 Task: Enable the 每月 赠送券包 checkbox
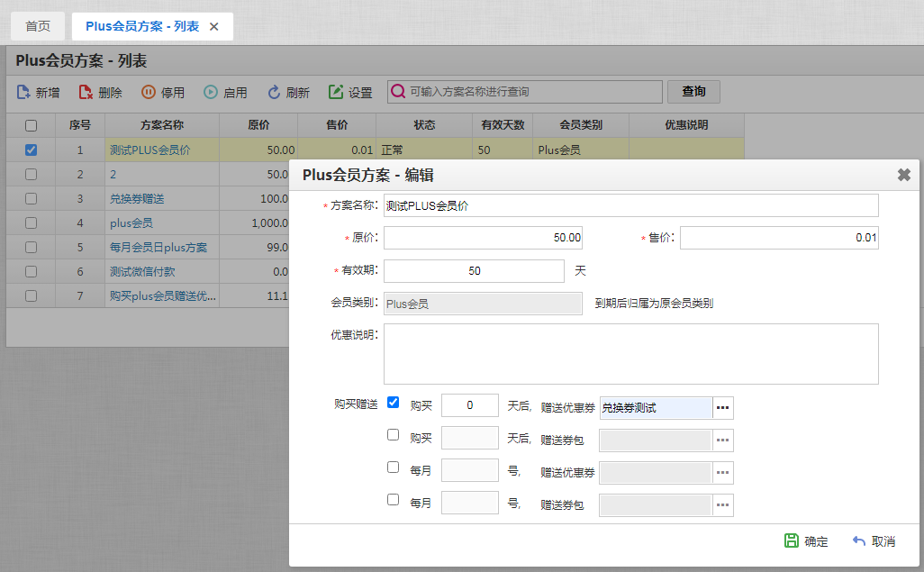pyautogui.click(x=393, y=499)
